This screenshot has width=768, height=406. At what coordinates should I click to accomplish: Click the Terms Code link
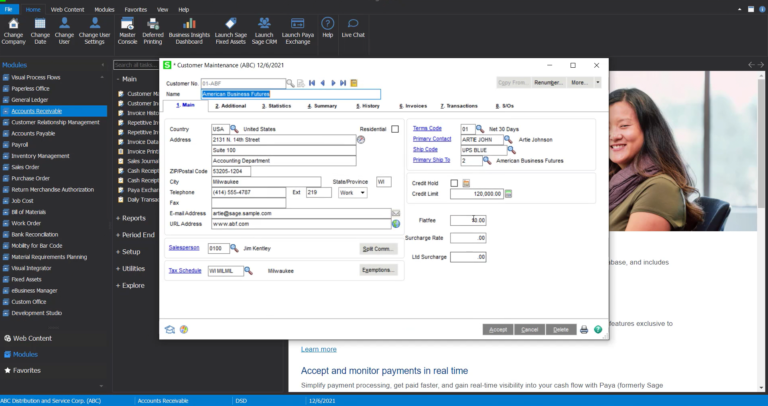click(x=427, y=128)
